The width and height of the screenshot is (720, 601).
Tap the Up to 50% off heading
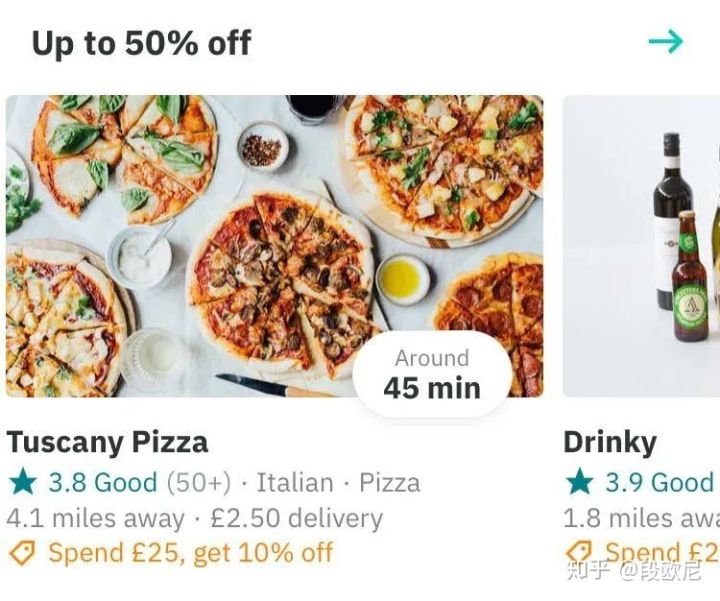(141, 43)
